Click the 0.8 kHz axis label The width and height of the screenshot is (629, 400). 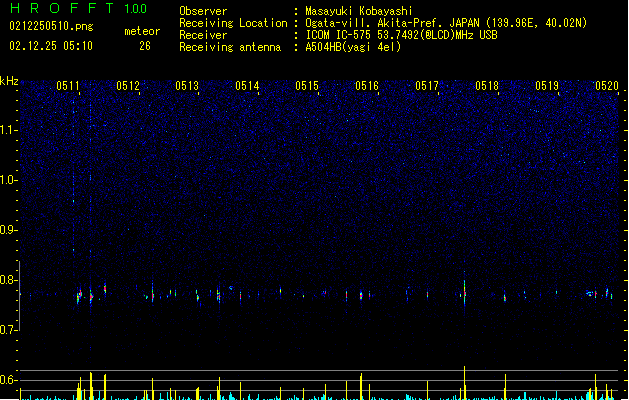click(8, 280)
